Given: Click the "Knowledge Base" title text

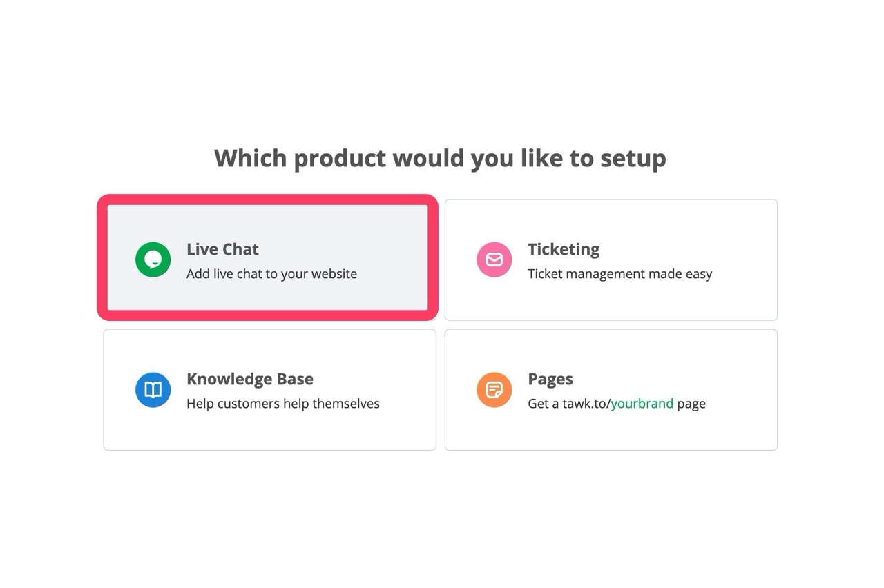Looking at the screenshot, I should tap(249, 379).
